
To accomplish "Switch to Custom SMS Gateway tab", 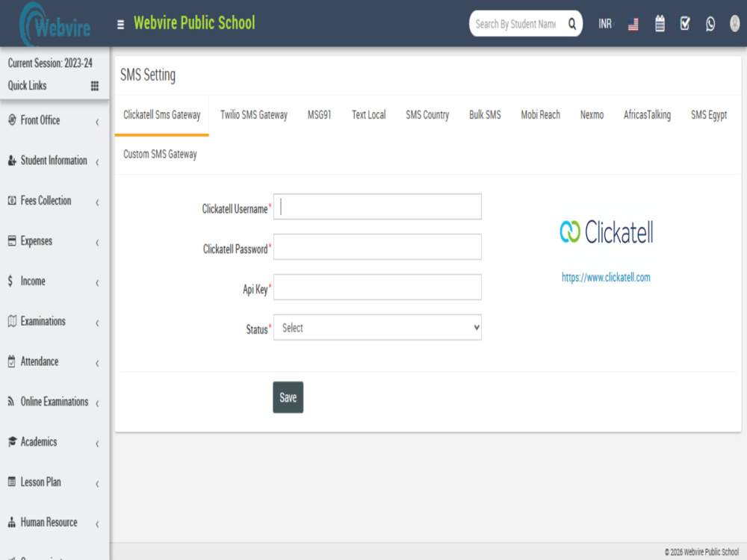I will pos(160,155).
